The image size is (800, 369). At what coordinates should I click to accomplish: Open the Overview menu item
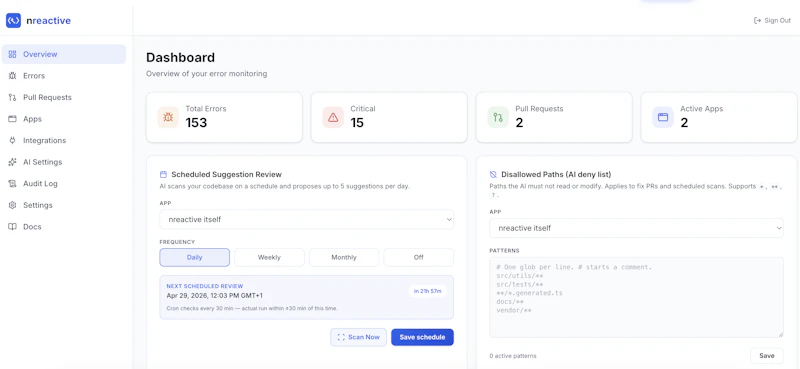[x=64, y=54]
